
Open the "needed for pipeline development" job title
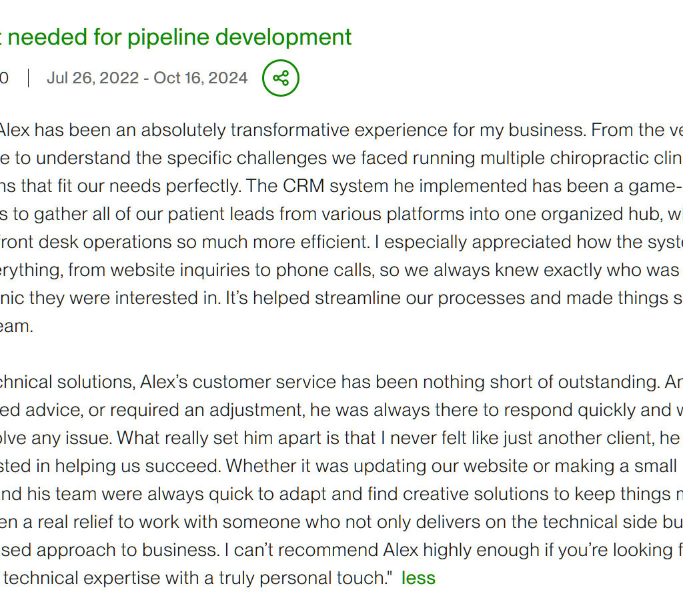[179, 37]
